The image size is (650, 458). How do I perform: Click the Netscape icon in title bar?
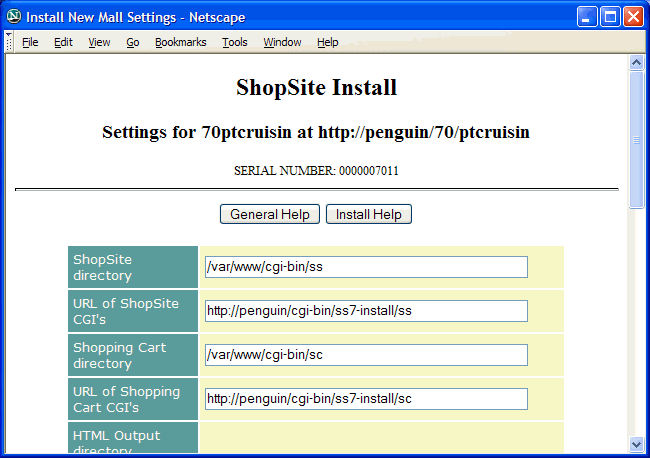point(14,17)
